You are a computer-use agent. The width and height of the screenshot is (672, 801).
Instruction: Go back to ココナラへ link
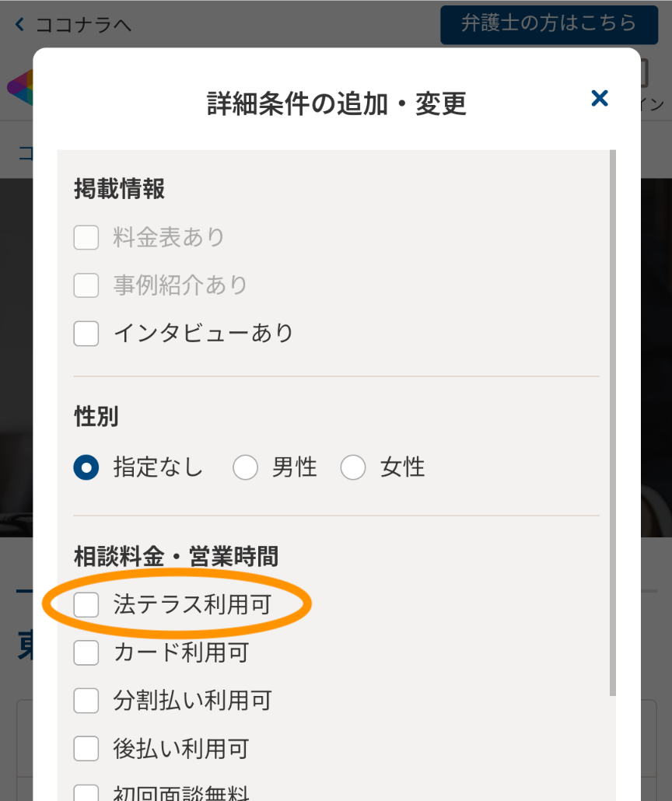[83, 25]
